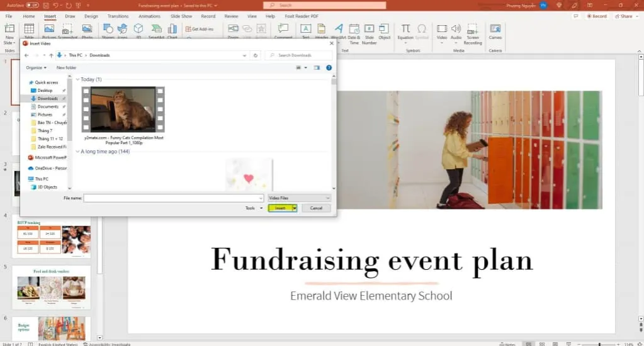
Task: Open the Video Files type dropdown
Action: tap(299, 198)
